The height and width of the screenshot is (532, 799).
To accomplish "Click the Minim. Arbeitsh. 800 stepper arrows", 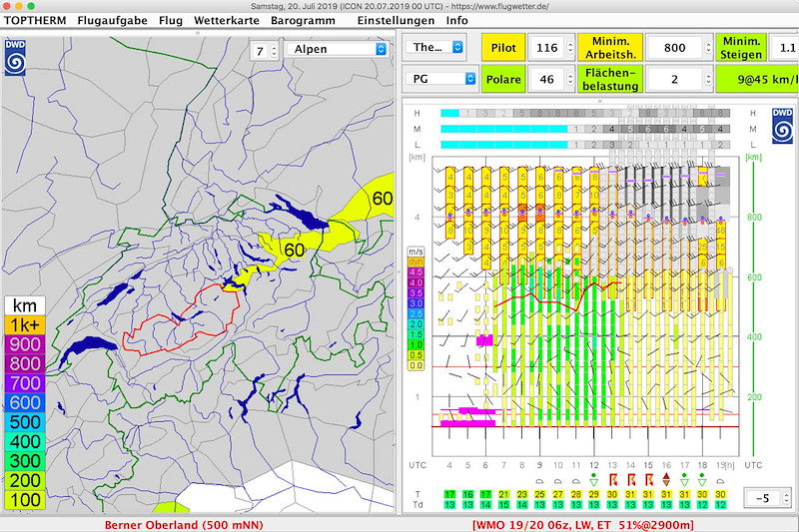I will 708,48.
